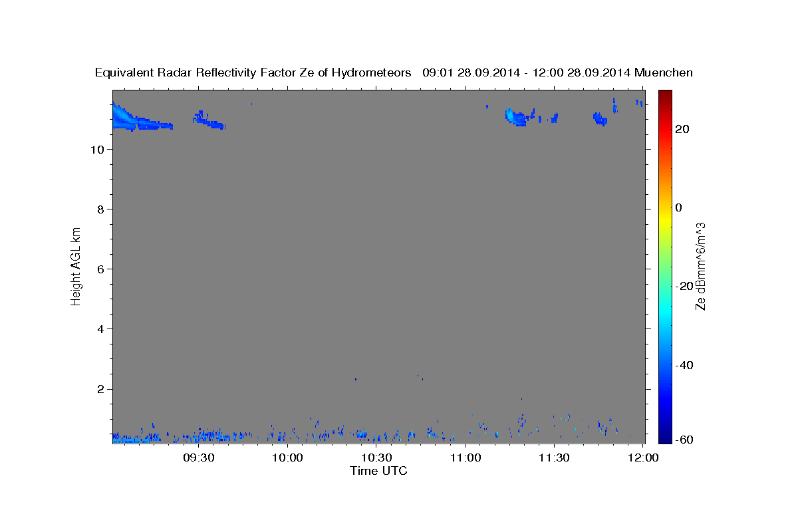The width and height of the screenshot is (798, 532).
Task: Click the high cloud echo near 11:45
Action: pyautogui.click(x=600, y=119)
